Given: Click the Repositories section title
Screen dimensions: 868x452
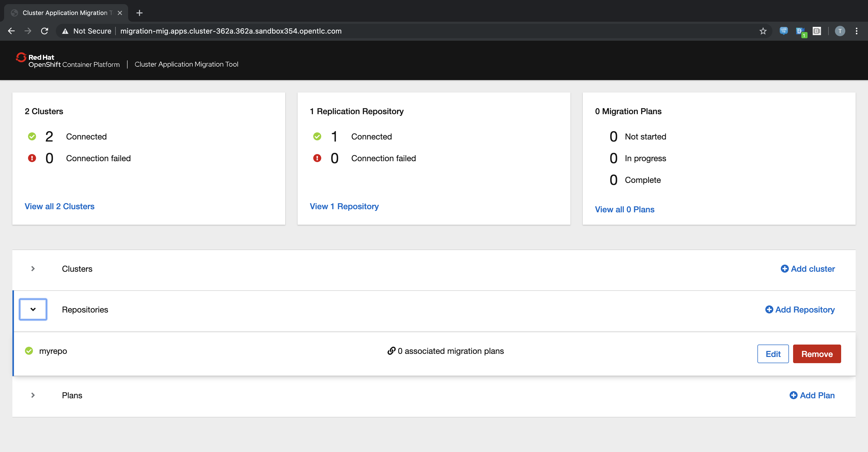Looking at the screenshot, I should [85, 309].
